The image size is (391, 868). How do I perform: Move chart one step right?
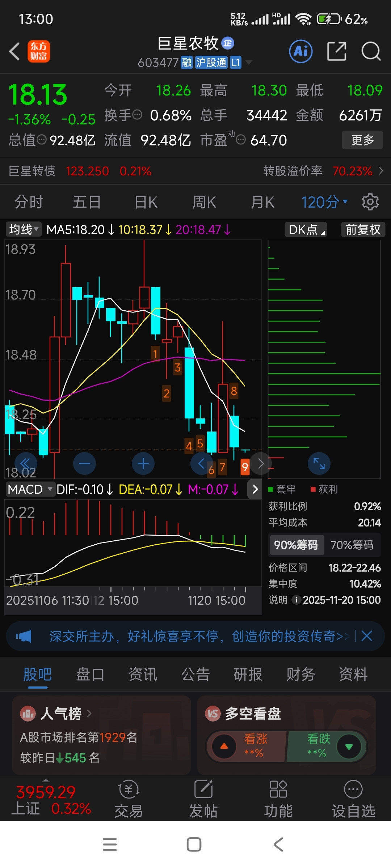[260, 463]
